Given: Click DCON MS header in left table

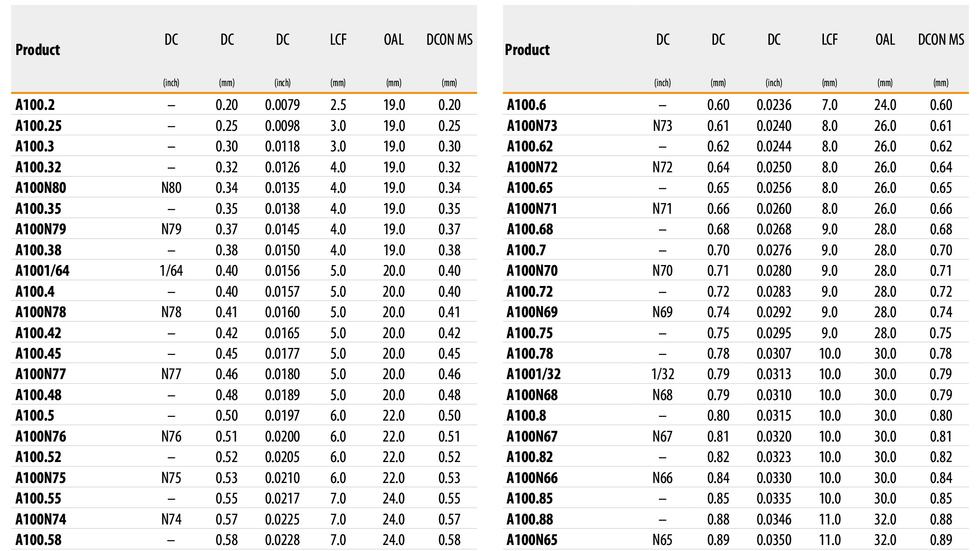Looking at the screenshot, I should (x=450, y=40).
